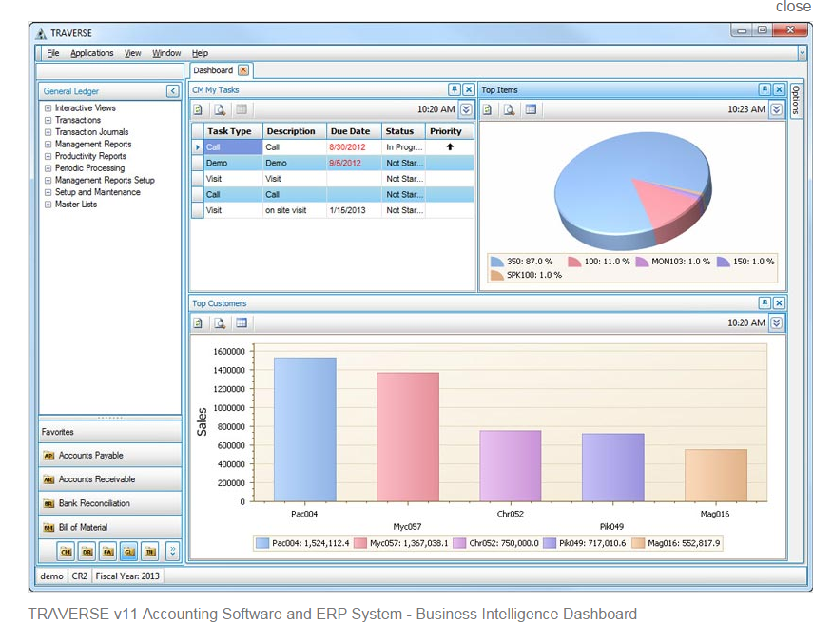Expand the Management Reports tree node
Image resolution: width=813 pixels, height=644 pixels.
48,145
